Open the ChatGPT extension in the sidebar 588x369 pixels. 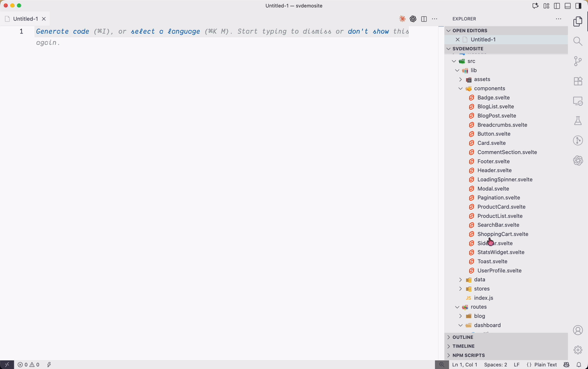[x=578, y=161]
